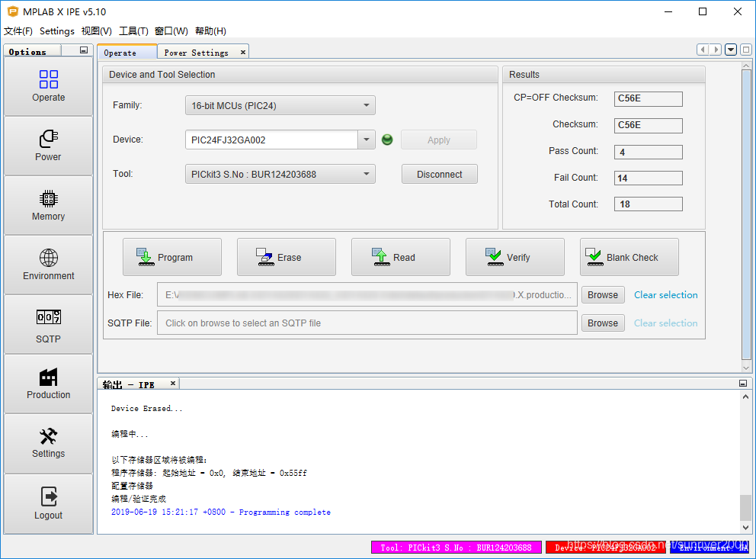Open the 工具(T) menu
Screen dimensions: 756x559
(x=133, y=31)
